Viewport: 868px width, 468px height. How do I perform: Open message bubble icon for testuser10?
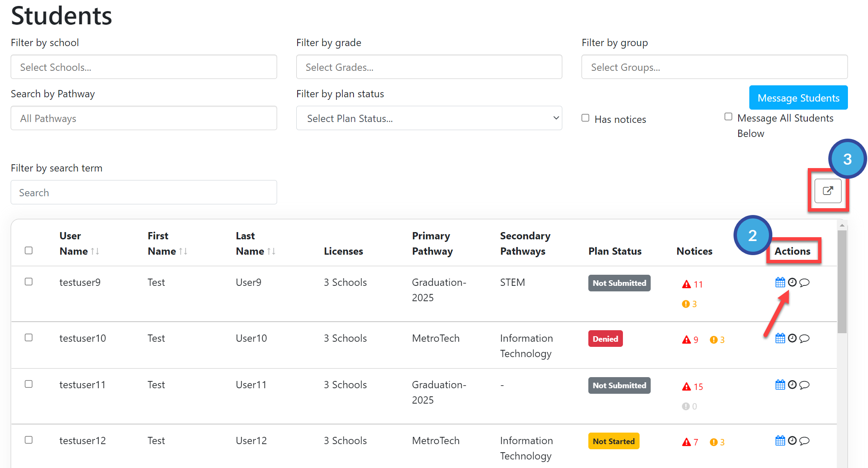point(804,338)
